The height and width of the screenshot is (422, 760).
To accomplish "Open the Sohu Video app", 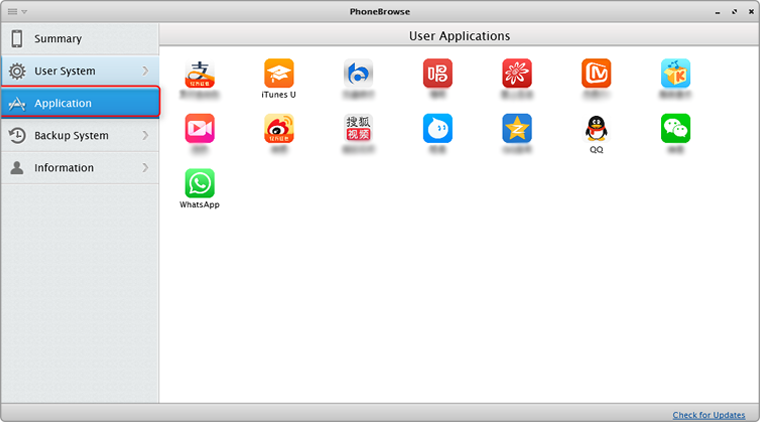I will pos(358,128).
